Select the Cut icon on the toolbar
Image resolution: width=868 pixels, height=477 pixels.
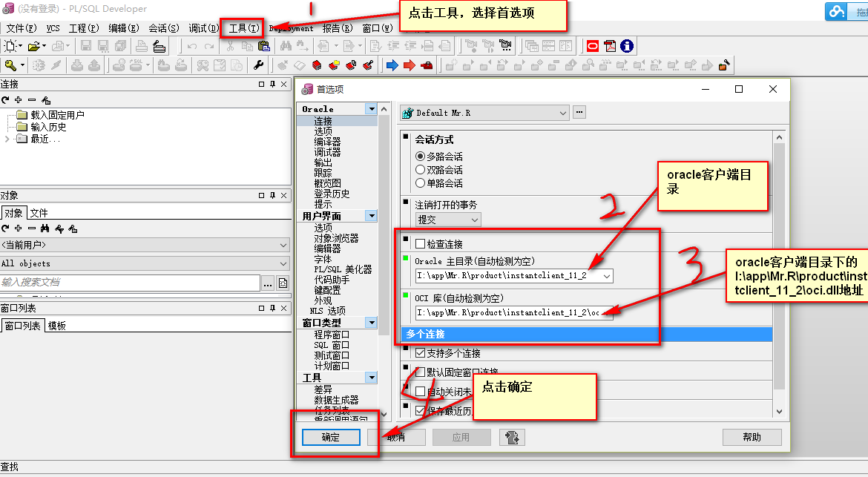[x=230, y=46]
